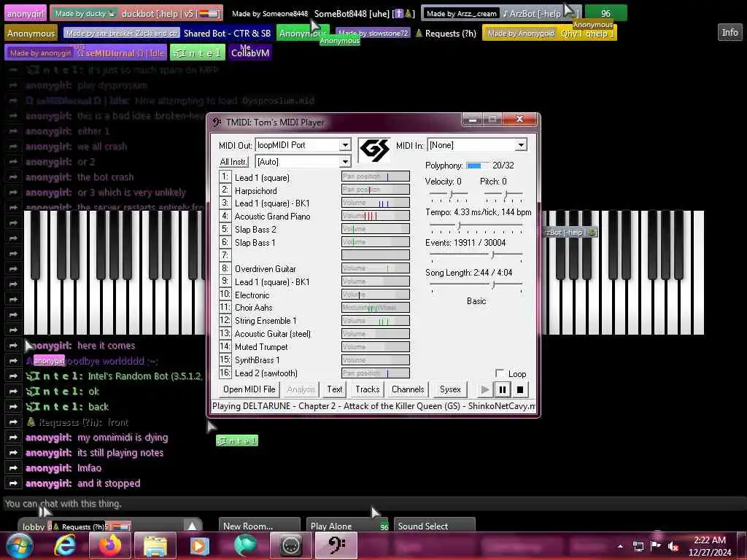
Task: Click the Roland GS logo in TMIDI
Action: pyautogui.click(x=374, y=150)
